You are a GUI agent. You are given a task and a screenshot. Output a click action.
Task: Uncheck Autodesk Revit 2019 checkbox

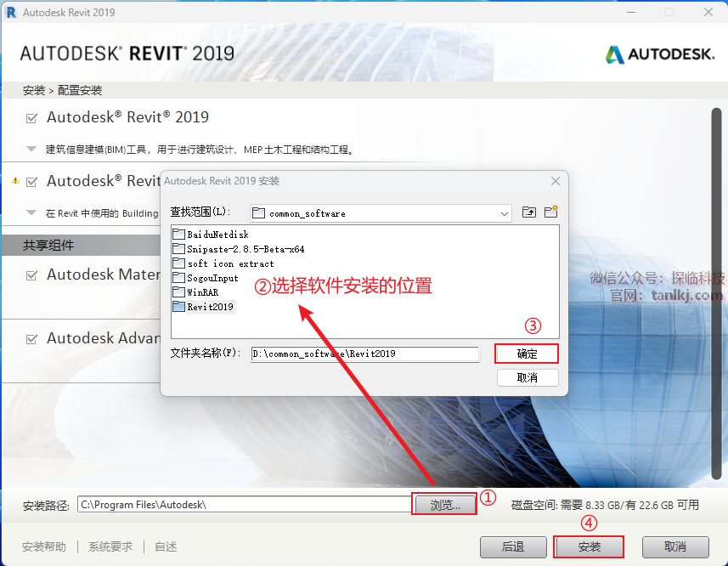click(x=31, y=118)
